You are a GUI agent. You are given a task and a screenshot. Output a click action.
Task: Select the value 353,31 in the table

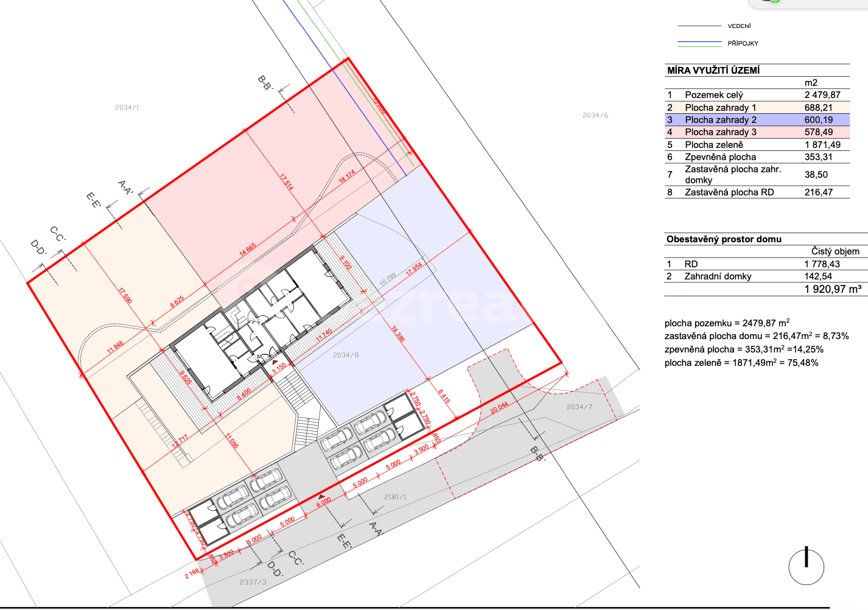819,157
